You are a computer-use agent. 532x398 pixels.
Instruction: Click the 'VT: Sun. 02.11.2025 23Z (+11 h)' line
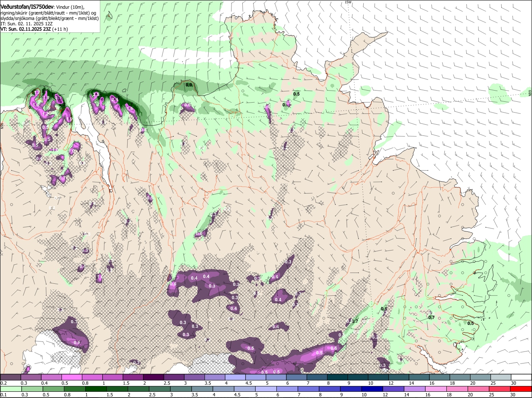[x=34, y=29]
